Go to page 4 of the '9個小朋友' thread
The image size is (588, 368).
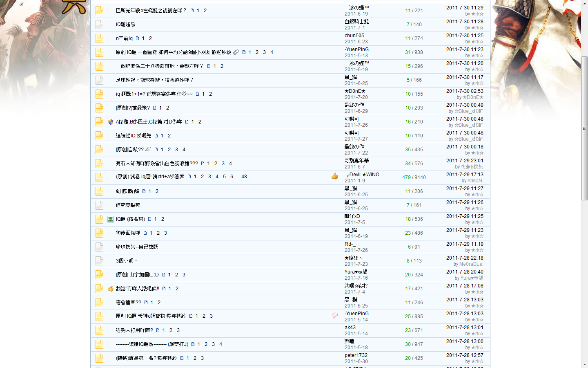(x=272, y=52)
